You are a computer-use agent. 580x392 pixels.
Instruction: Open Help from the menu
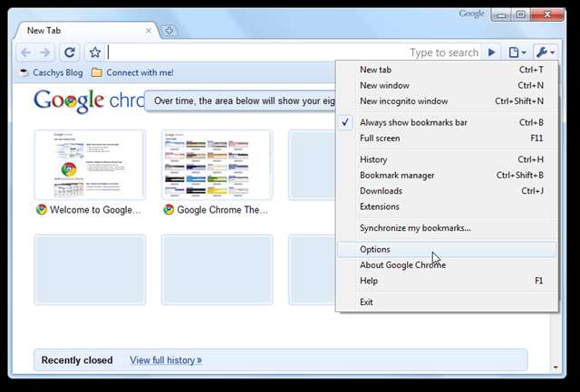pos(447,281)
